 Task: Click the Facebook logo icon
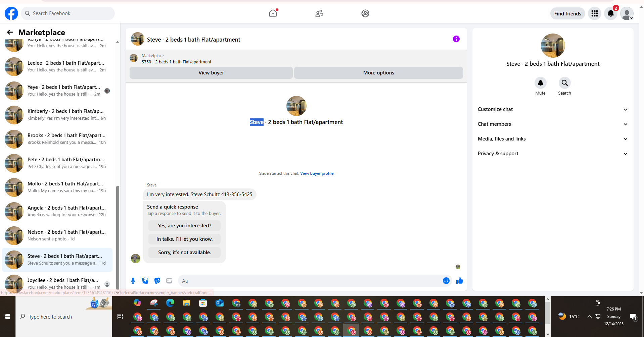tap(11, 13)
